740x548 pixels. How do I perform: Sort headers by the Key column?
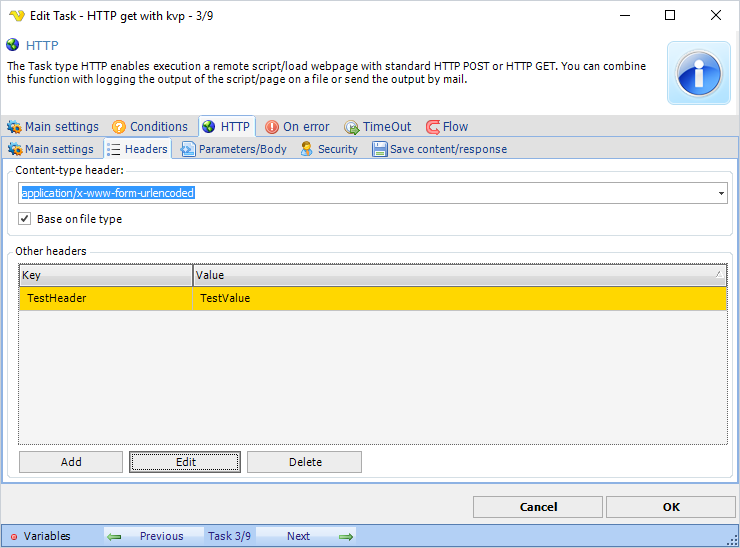[x=106, y=275]
